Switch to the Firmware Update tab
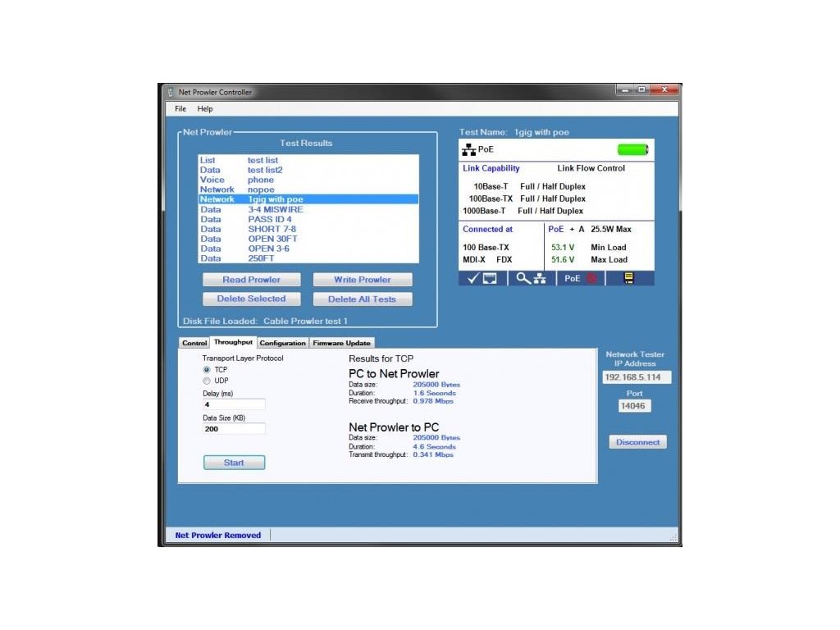The width and height of the screenshot is (840, 630). pyautogui.click(x=342, y=343)
